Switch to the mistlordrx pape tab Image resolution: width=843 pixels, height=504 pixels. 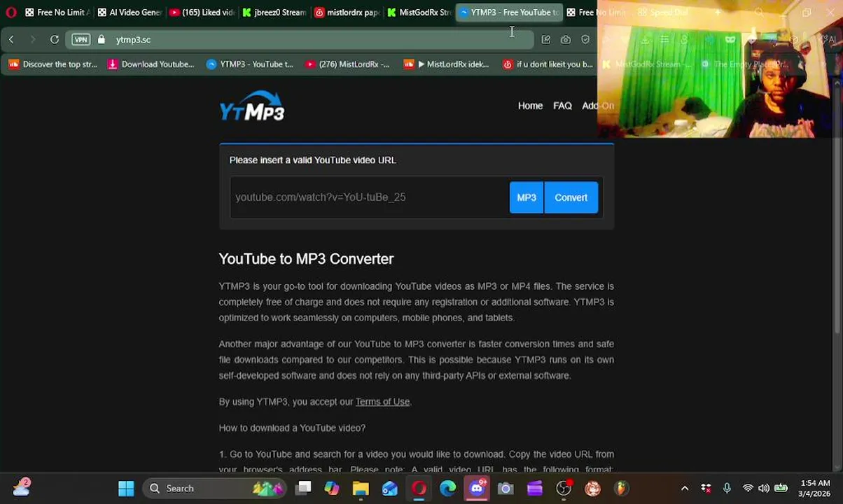tap(347, 12)
